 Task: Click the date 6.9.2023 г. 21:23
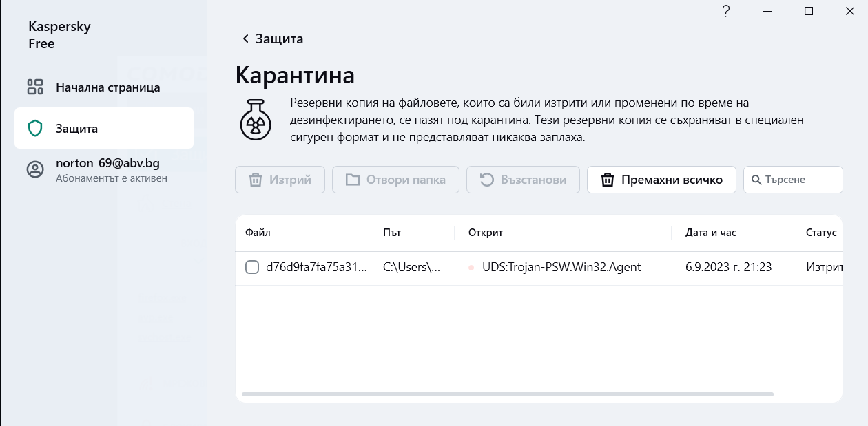coord(729,267)
